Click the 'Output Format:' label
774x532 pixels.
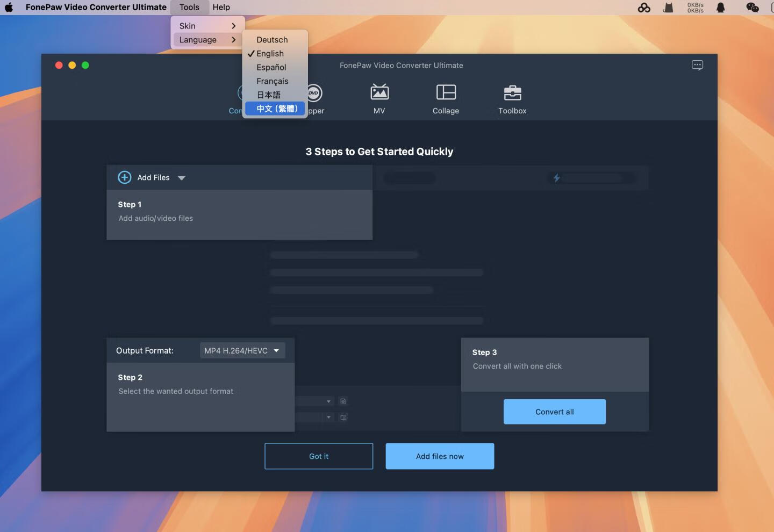[145, 350]
